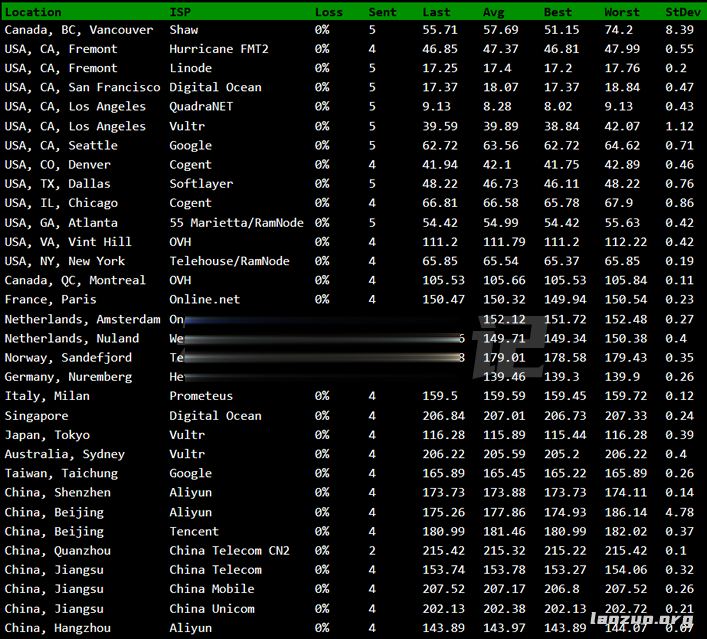
Task: Click the 150.47 last value for Paris
Action: click(x=444, y=299)
